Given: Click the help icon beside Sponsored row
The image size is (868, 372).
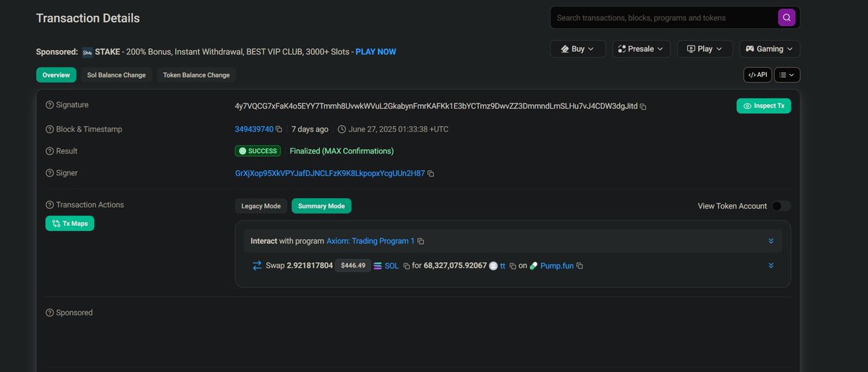Looking at the screenshot, I should coord(50,313).
